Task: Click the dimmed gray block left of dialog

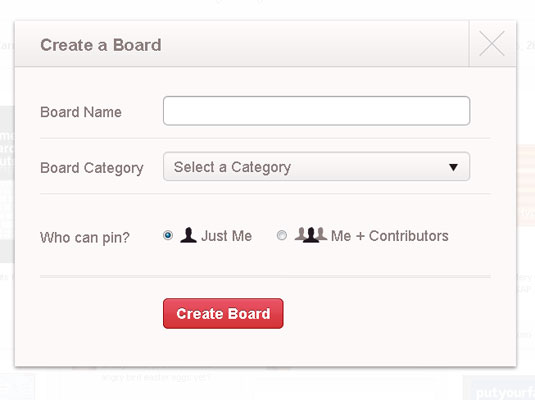Action: (7, 143)
